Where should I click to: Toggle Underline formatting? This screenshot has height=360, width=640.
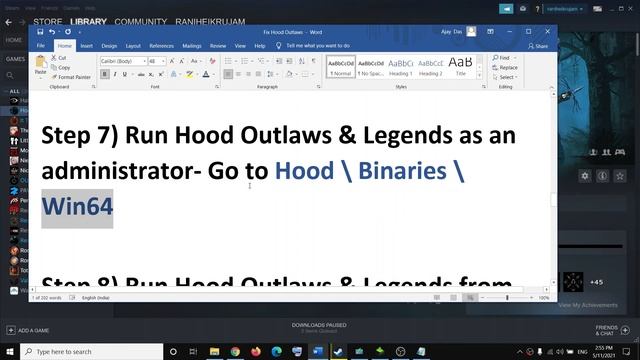tap(124, 74)
